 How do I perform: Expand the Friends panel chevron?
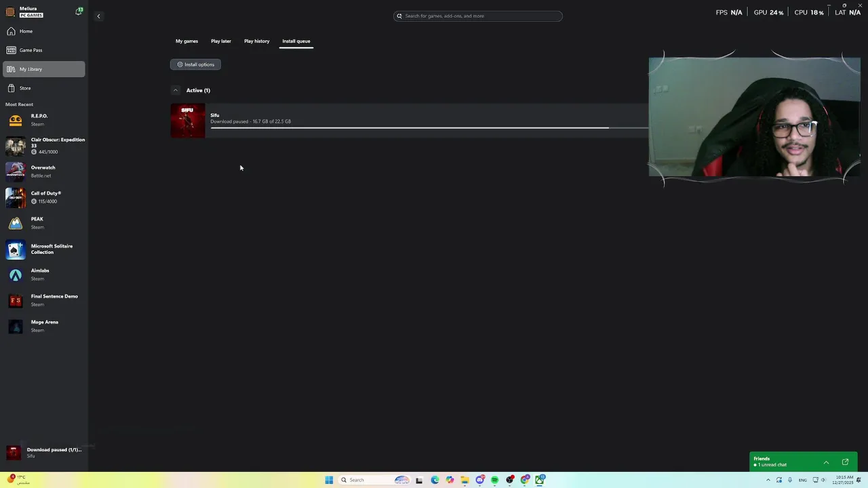826,462
